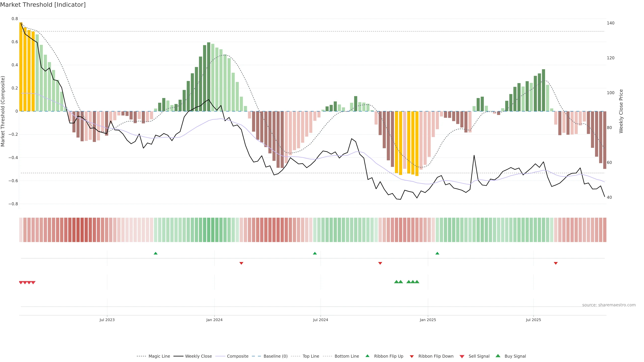Toggle Bottom Line legend entry

click(346, 356)
